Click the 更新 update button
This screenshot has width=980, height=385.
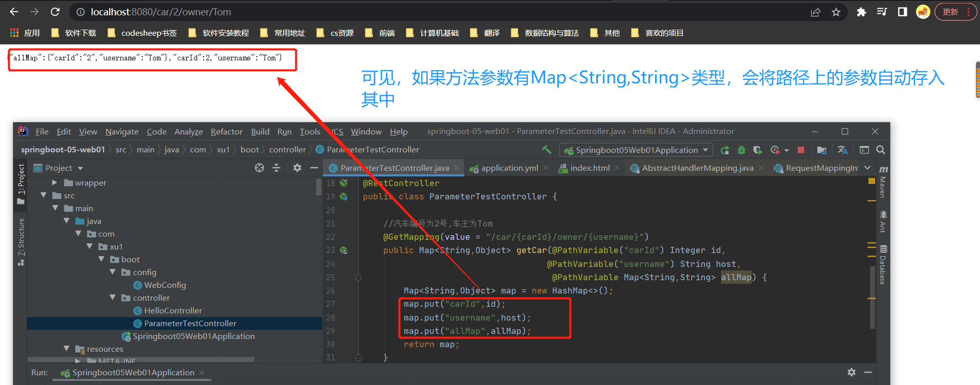pyautogui.click(x=955, y=12)
